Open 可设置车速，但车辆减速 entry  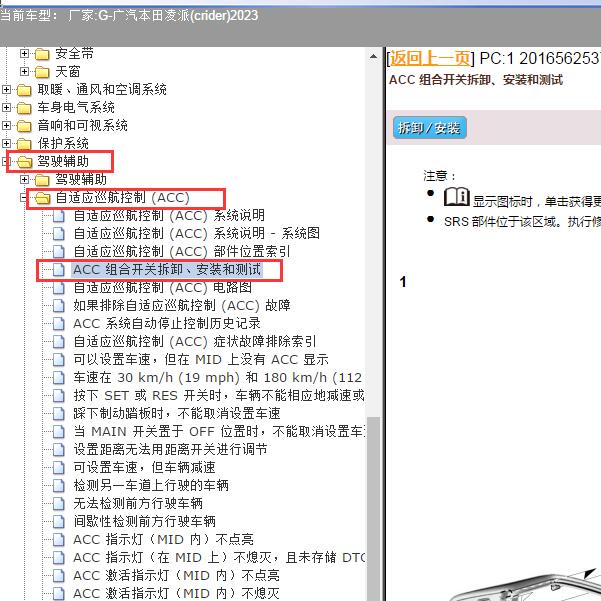tap(145, 468)
